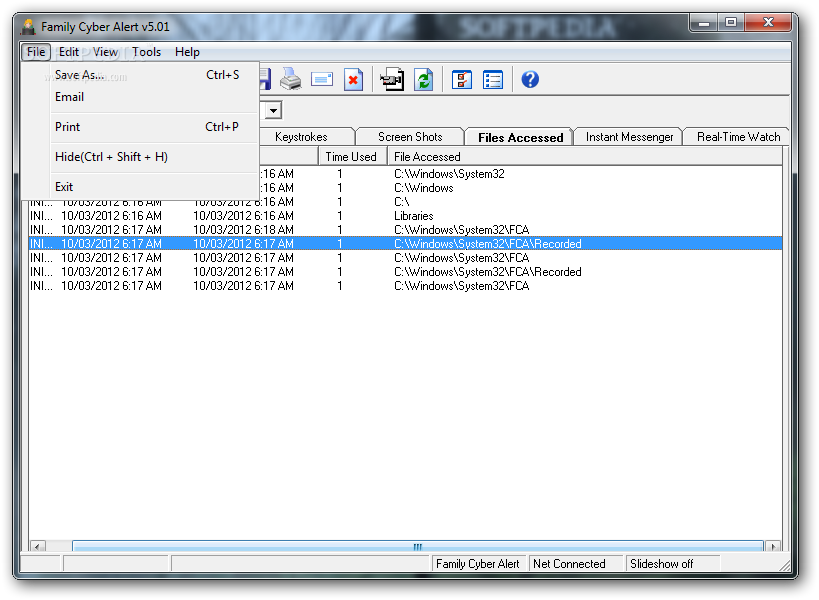The height and width of the screenshot is (600, 819).
Task: Open the Help menu
Action: tap(187, 52)
